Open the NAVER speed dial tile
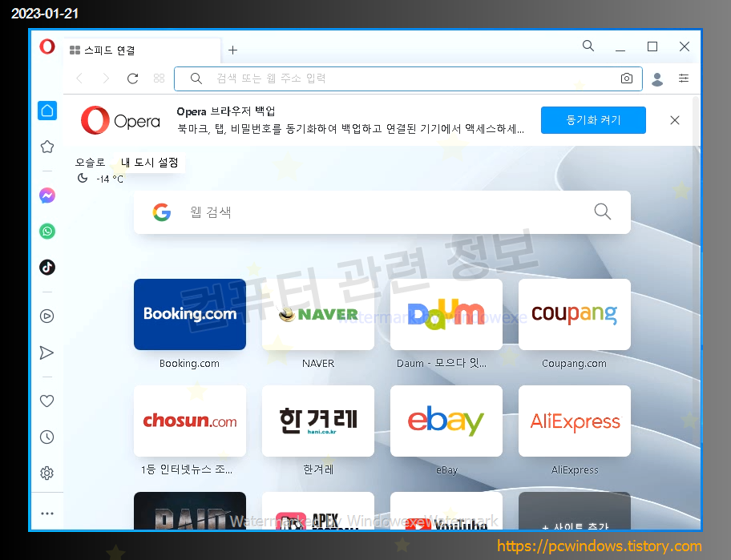This screenshot has height=560, width=731. tap(318, 315)
